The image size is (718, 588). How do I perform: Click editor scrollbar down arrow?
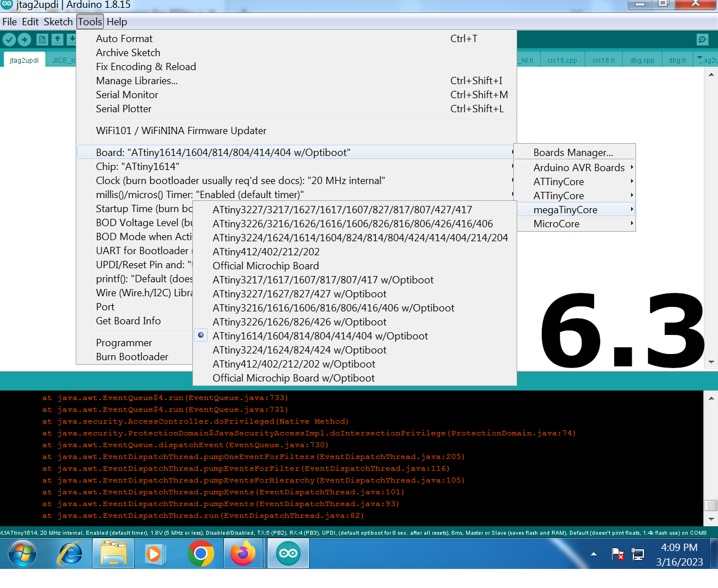tap(711, 362)
